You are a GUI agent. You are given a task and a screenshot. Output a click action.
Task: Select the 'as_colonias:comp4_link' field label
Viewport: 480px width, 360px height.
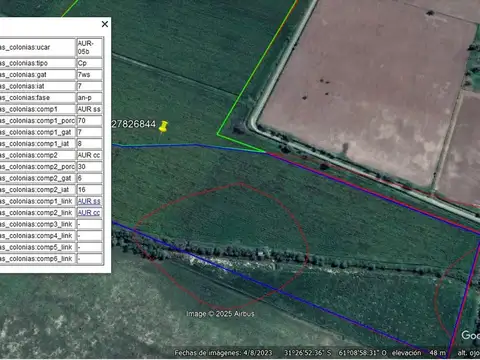click(x=36, y=236)
